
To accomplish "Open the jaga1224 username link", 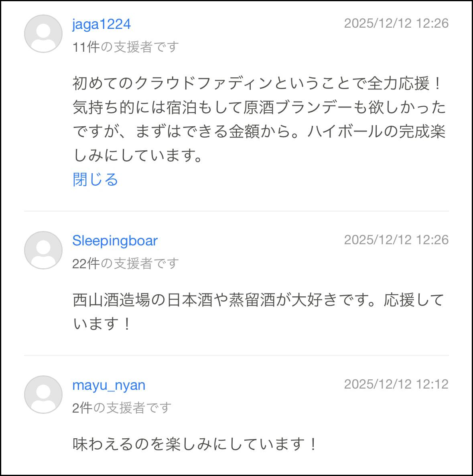I will 102,24.
